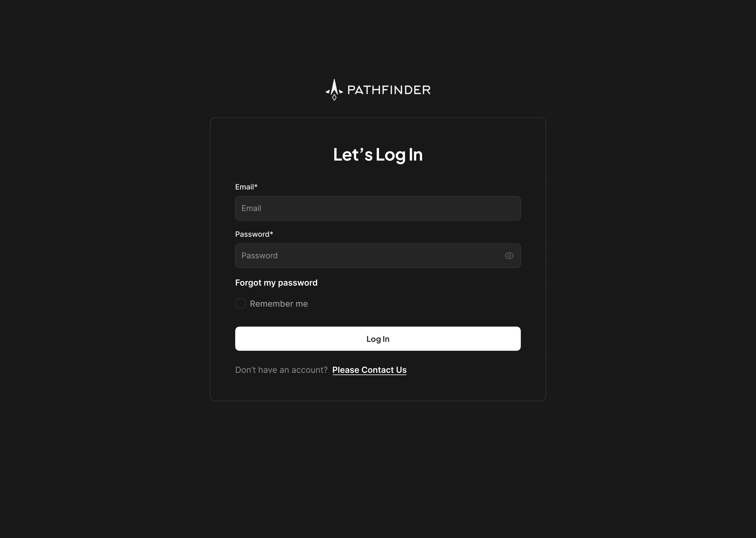The width and height of the screenshot is (756, 538).
Task: Show password using the eye icon
Action: pyautogui.click(x=509, y=256)
